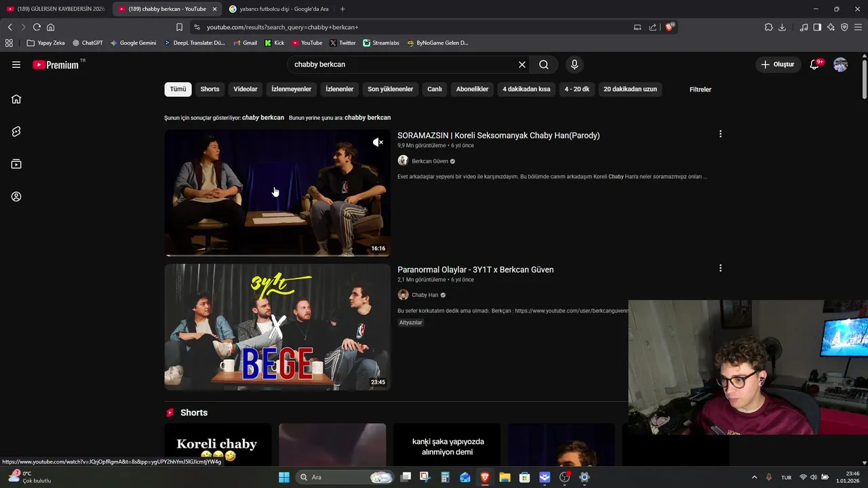Screen dimensions: 868x488
Task: Open the Filtreler filter options
Action: pos(701,89)
